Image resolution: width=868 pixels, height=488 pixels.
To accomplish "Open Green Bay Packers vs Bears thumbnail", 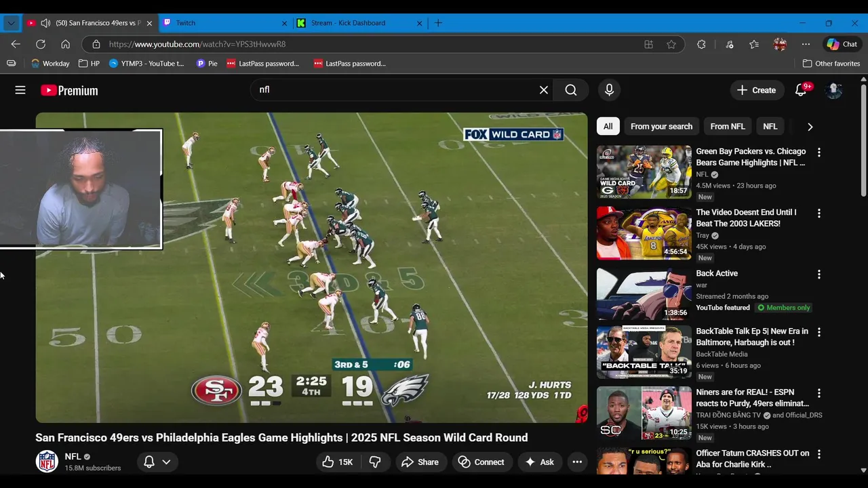I will pyautogui.click(x=644, y=172).
